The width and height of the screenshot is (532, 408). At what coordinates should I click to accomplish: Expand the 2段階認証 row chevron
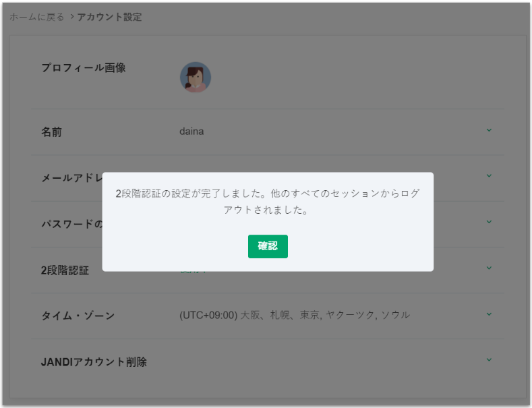489,268
